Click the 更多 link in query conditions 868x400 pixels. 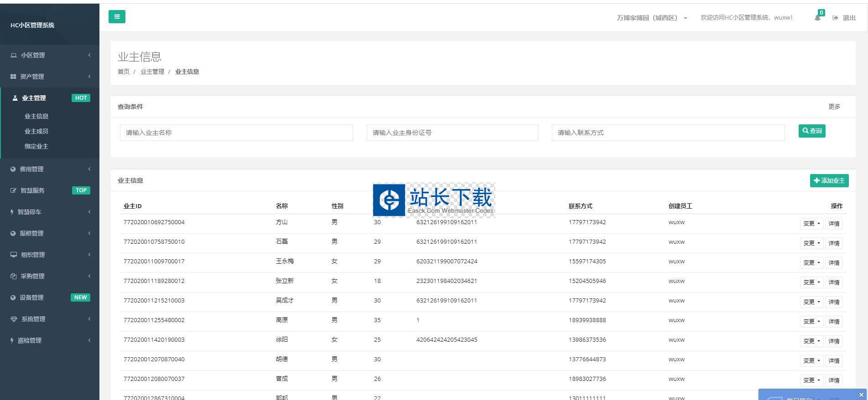834,107
